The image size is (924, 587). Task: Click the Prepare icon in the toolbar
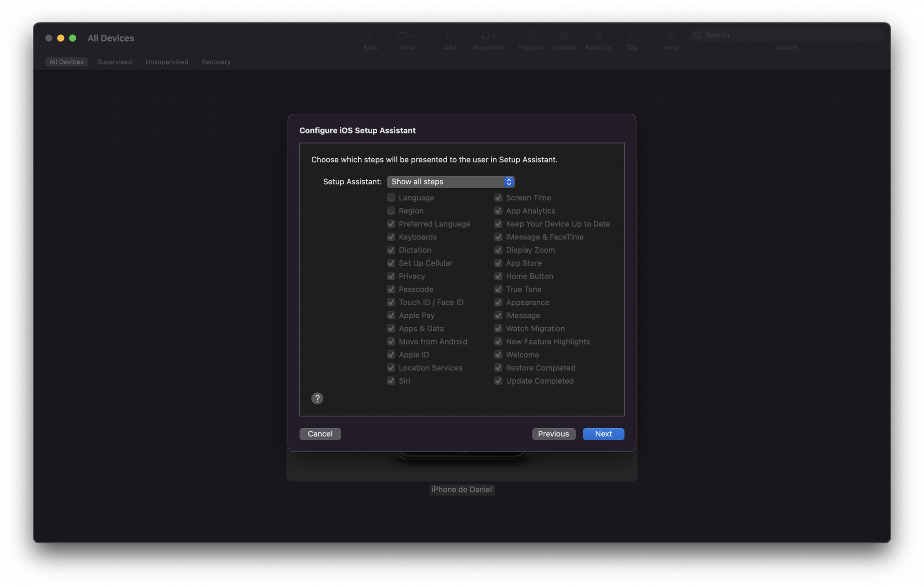(531, 35)
